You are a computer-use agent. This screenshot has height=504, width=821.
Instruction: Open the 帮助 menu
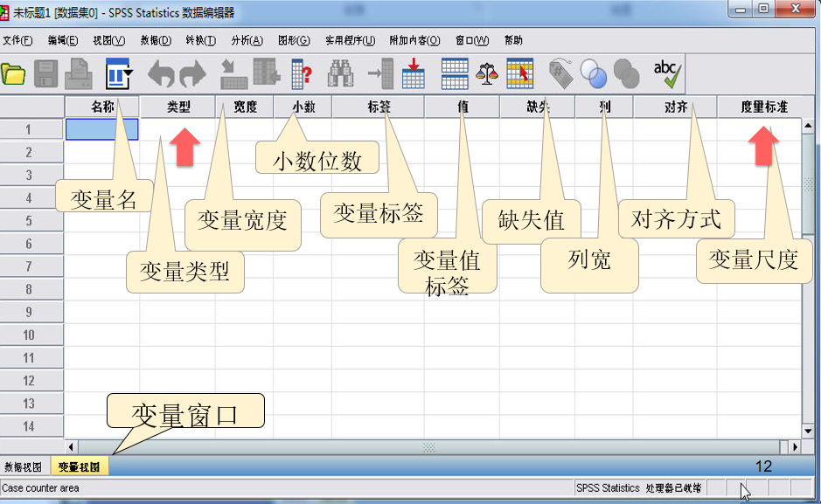[x=513, y=40]
